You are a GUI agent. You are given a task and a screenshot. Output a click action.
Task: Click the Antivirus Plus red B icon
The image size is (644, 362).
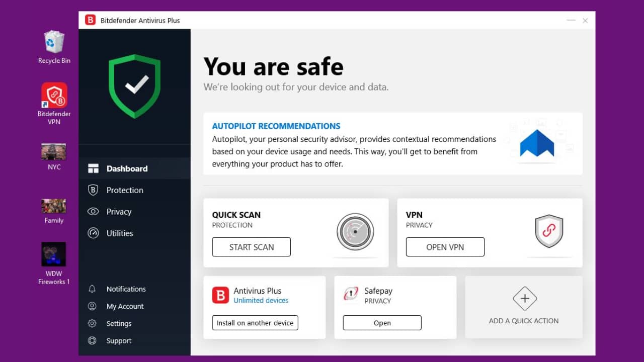220,295
